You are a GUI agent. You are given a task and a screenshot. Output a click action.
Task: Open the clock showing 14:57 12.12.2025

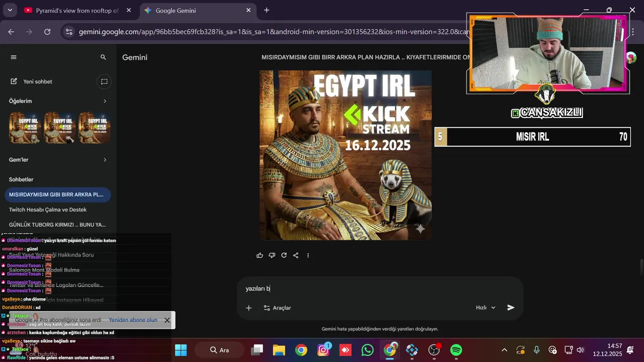point(608,350)
